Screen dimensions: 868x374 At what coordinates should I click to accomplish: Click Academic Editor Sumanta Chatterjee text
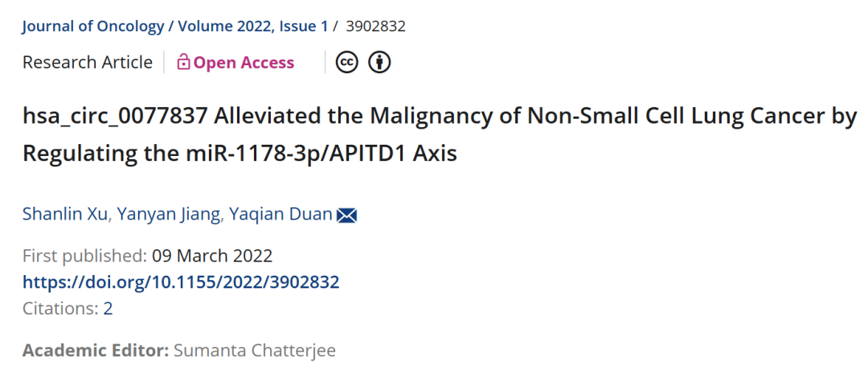[255, 351]
